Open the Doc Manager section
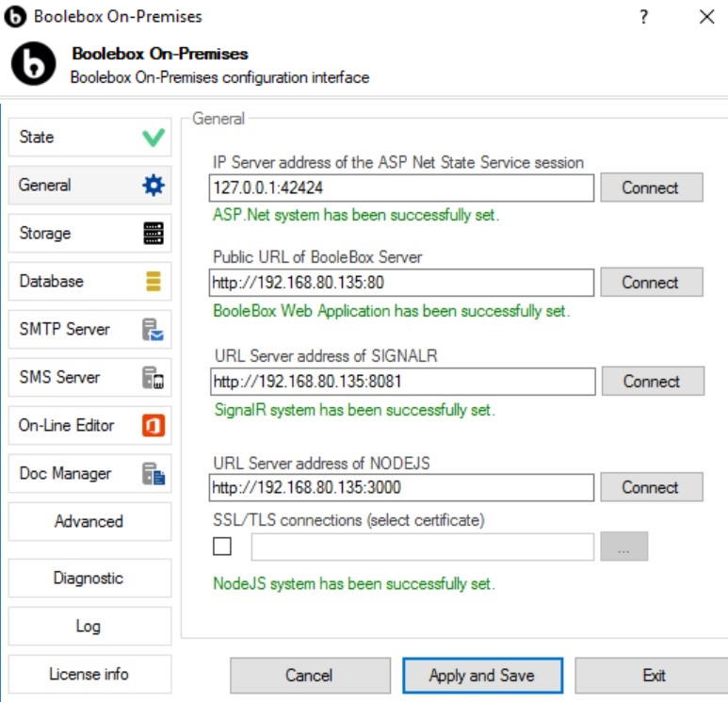 pyautogui.click(x=89, y=473)
